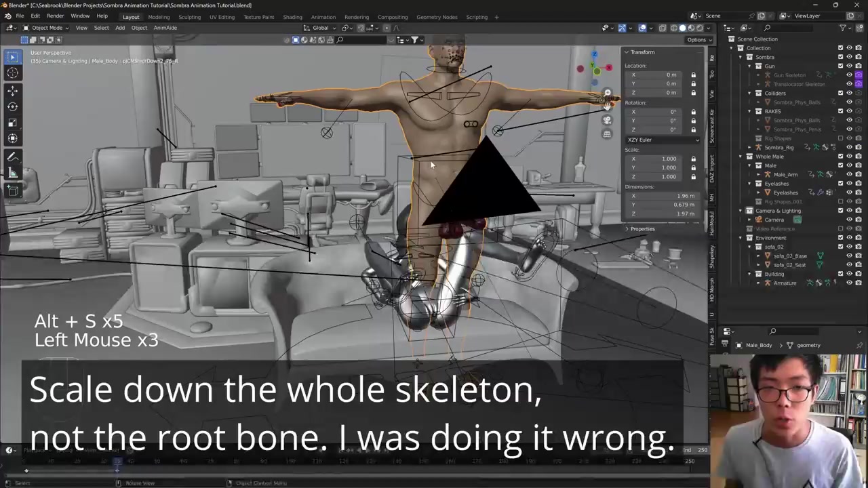This screenshot has height=488, width=868.
Task: Click the outliner filter funnel icon
Action: [843, 28]
